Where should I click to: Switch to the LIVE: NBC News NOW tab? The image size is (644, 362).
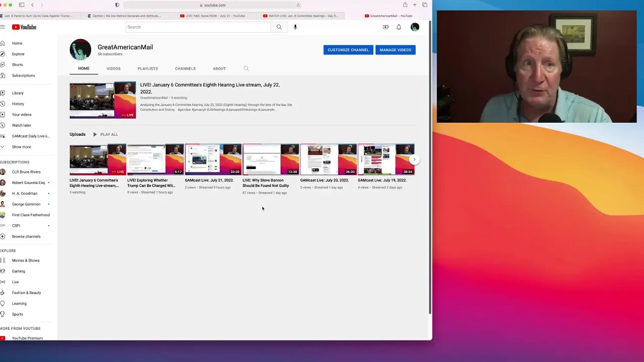(215, 16)
